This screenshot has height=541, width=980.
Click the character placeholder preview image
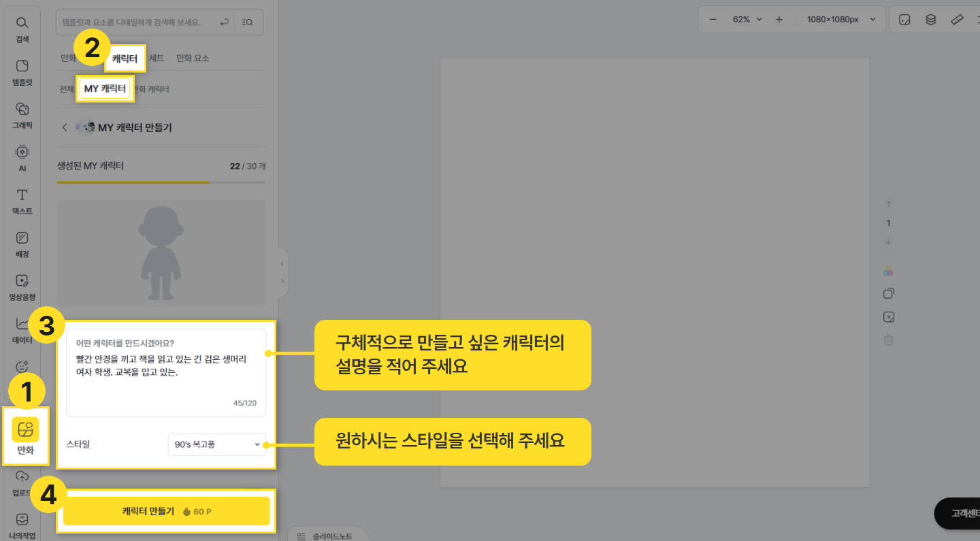(x=161, y=253)
